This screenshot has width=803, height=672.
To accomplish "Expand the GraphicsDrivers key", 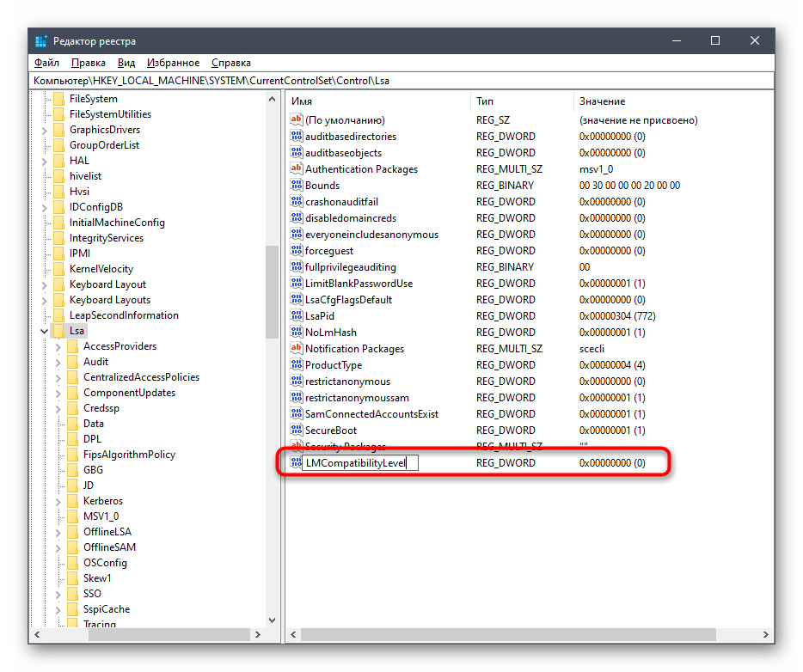I will (x=43, y=130).
